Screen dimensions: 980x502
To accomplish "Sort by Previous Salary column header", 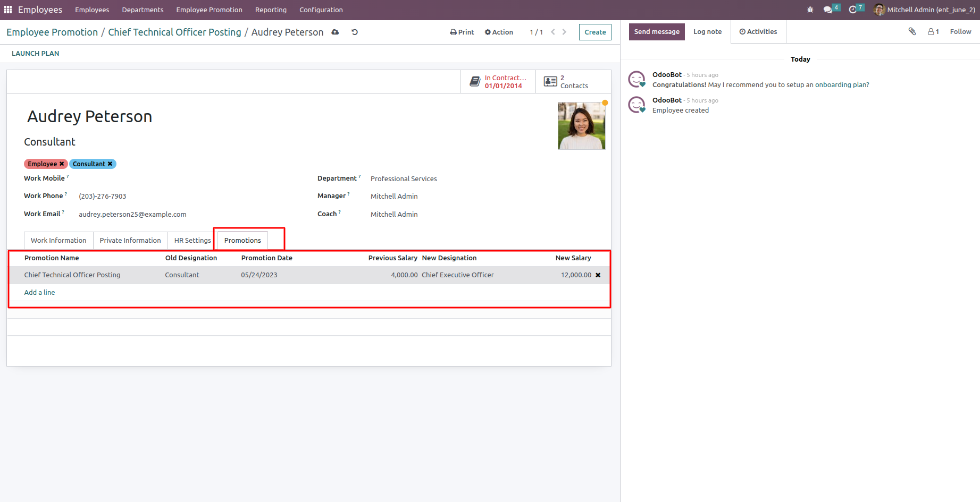I will [393, 258].
